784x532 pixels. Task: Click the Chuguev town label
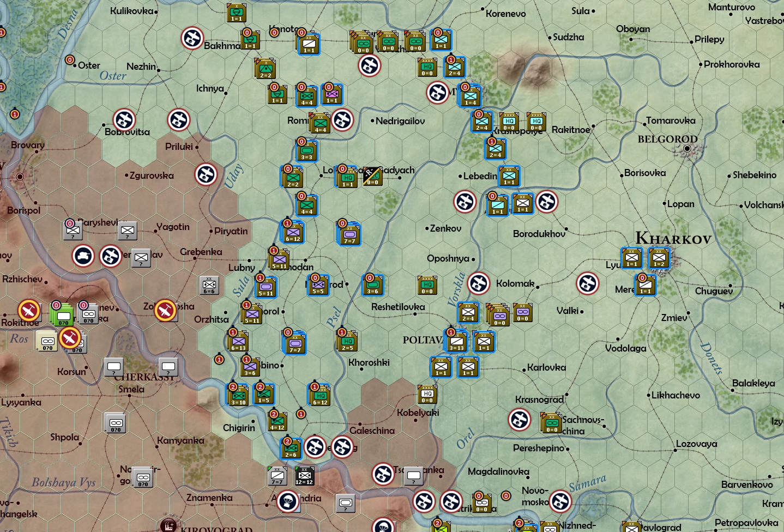(714, 291)
